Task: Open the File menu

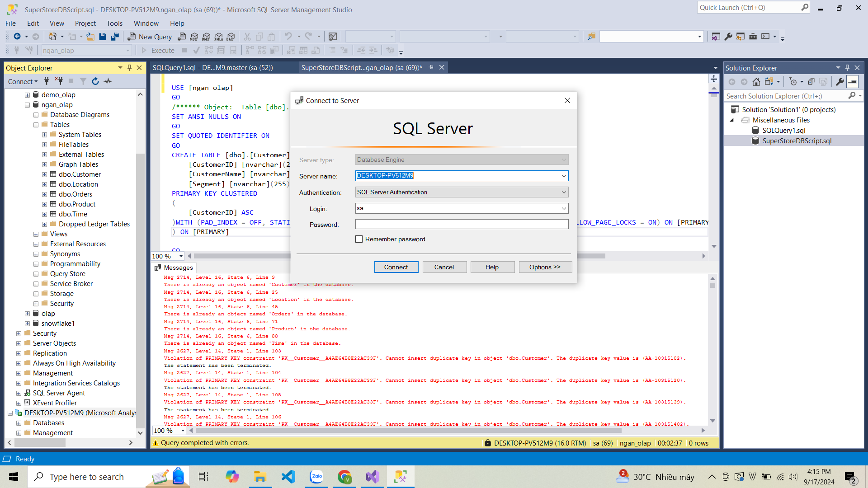Action: (x=10, y=23)
